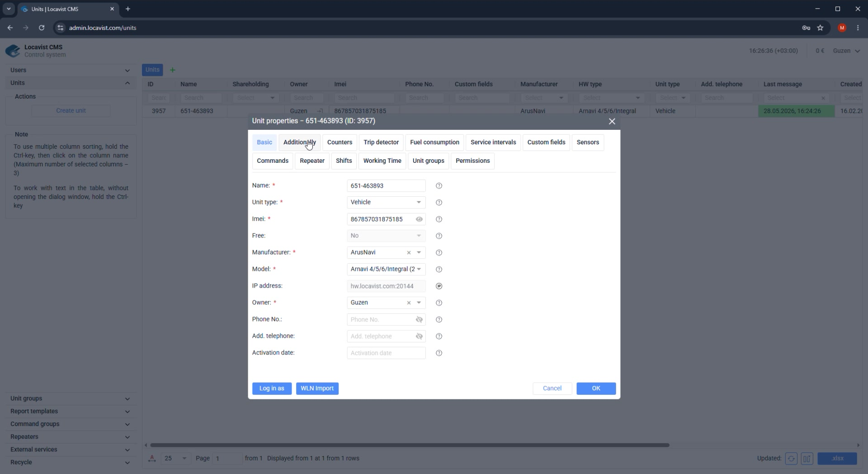Toggle visibility of the Add. telephone field
Screen dimensions: 868x474
click(x=419, y=337)
